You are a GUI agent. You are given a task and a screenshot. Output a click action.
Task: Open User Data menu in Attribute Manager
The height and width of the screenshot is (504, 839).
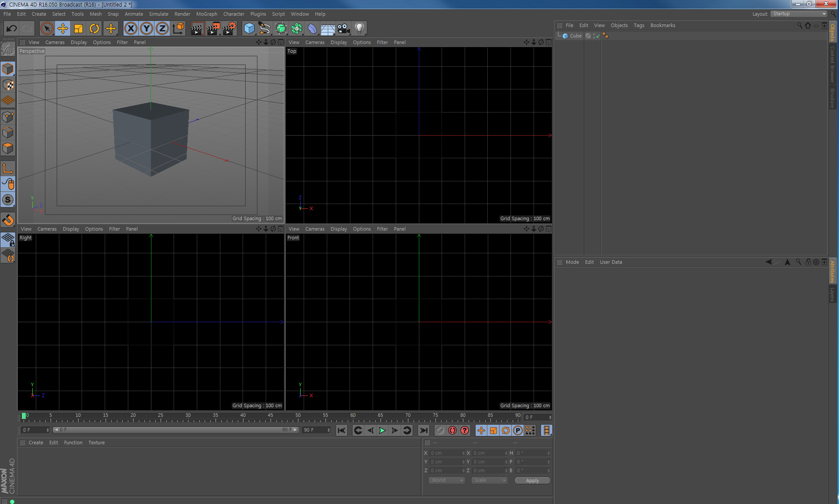coord(611,262)
